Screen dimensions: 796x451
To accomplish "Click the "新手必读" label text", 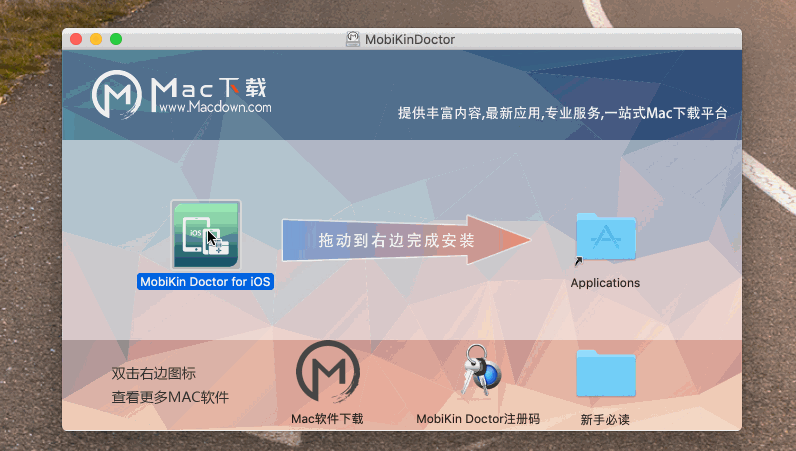I will (x=605, y=420).
